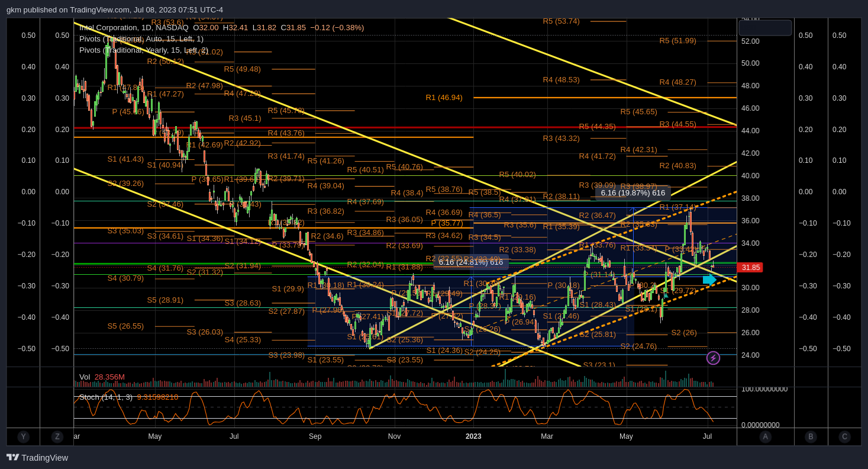868x469 pixels.
Task: Click the S3 (35.03) pivot label
Action: pyautogui.click(x=125, y=231)
